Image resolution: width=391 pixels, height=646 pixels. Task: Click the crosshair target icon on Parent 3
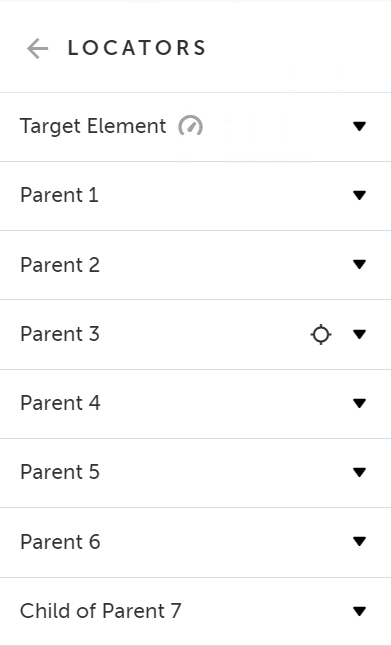point(321,334)
